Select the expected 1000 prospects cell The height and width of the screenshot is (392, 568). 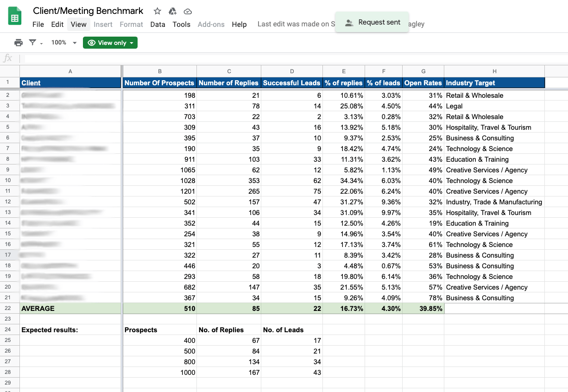(160, 373)
